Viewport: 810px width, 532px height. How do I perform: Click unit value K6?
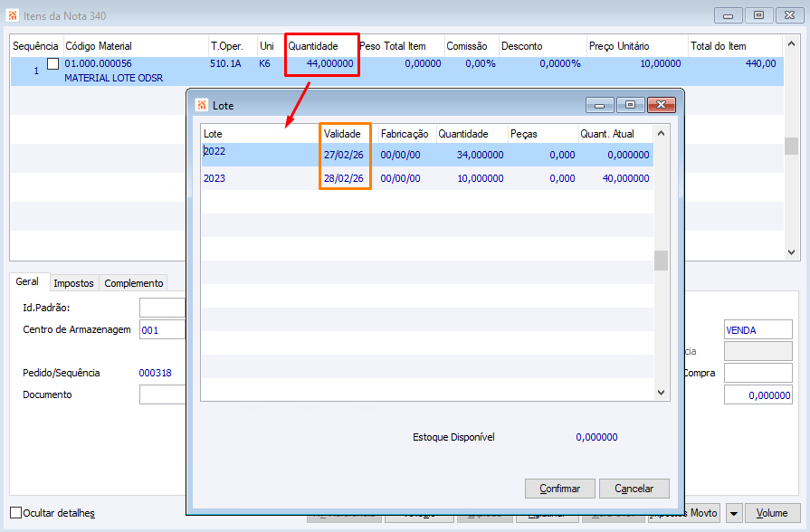coord(264,63)
